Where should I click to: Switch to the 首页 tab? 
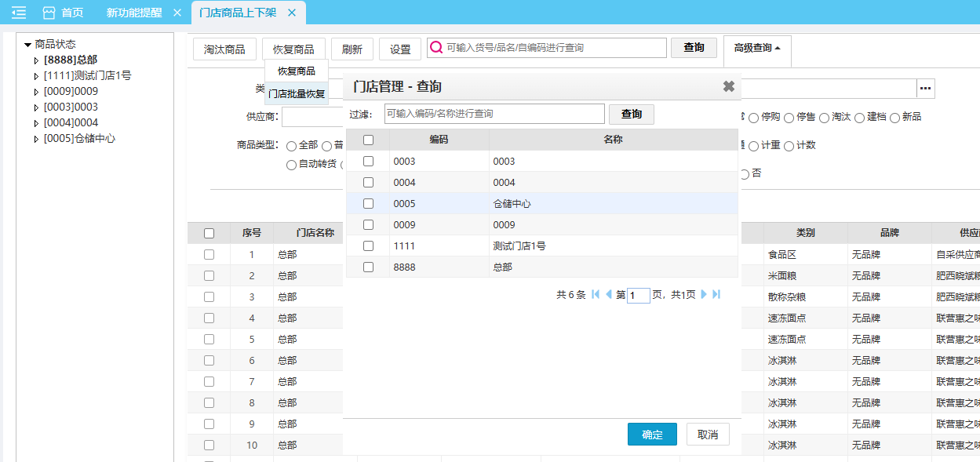(x=64, y=13)
